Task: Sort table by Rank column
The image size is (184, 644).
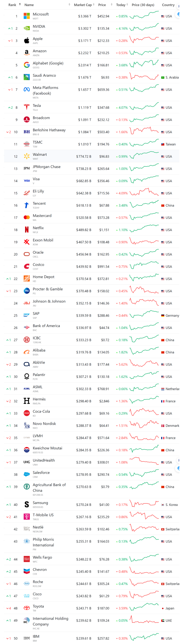Action: tap(12, 5)
